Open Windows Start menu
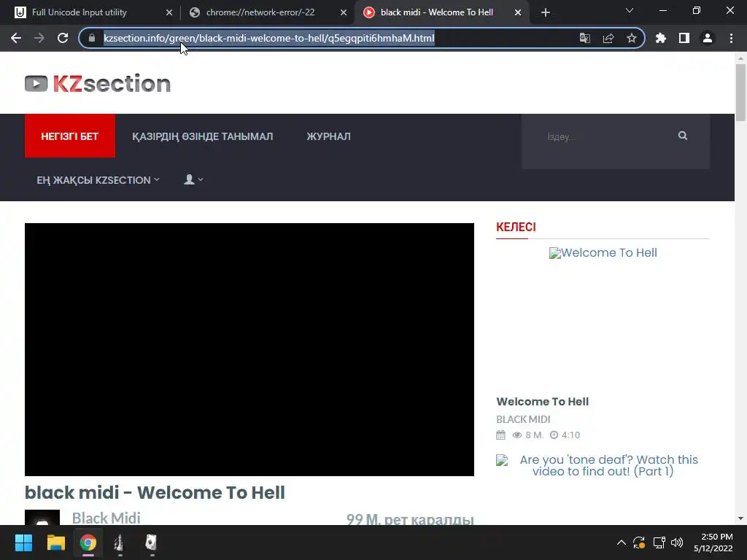This screenshot has height=560, width=747. tap(24, 542)
